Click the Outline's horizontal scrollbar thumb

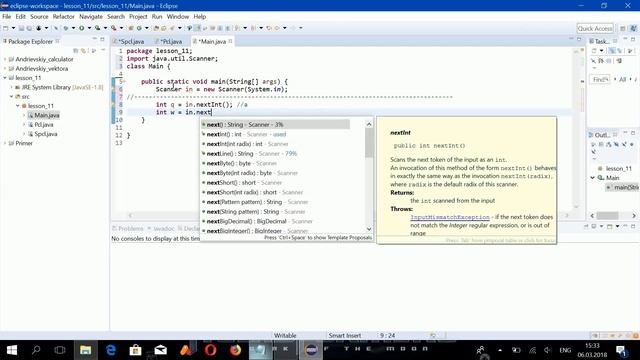point(607,216)
